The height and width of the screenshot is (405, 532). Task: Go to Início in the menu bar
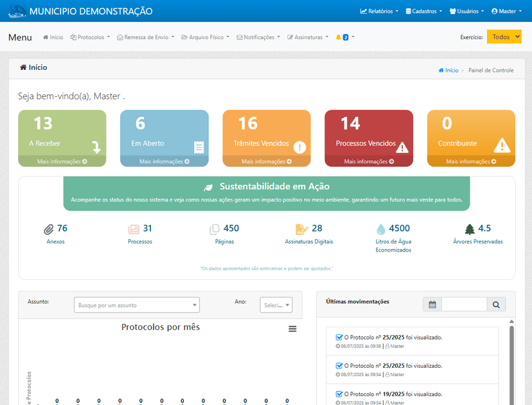tap(53, 37)
